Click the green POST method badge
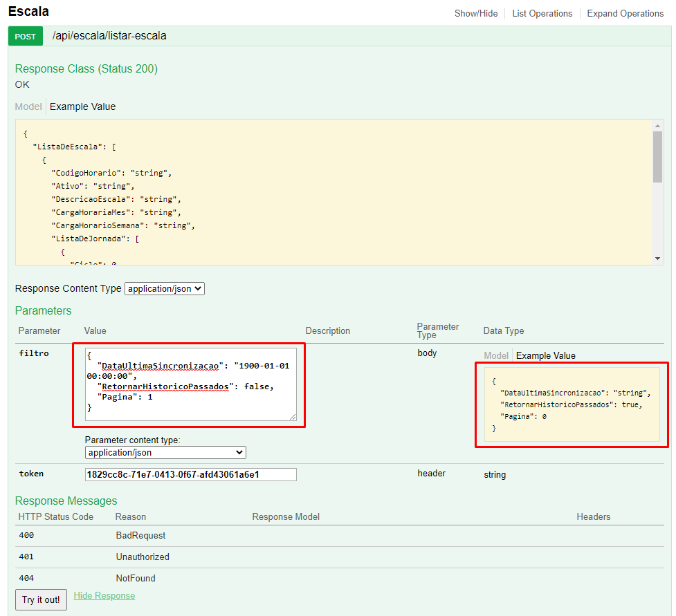The width and height of the screenshot is (676, 616). pos(26,37)
